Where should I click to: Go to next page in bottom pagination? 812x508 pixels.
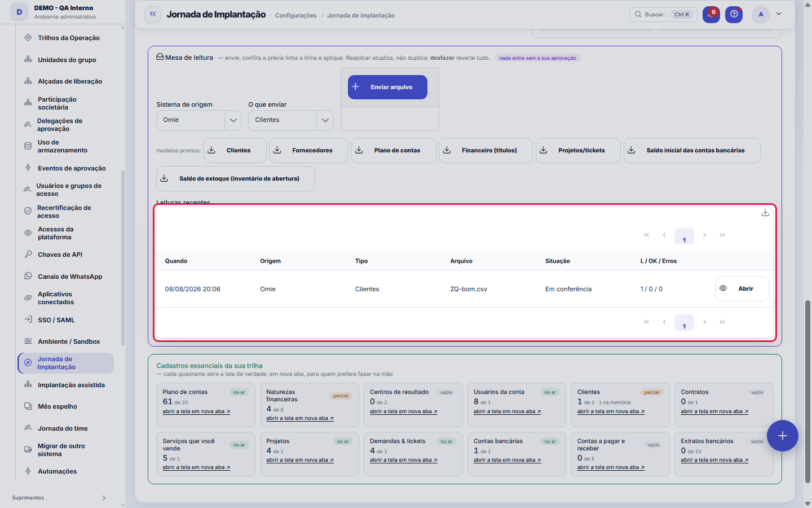click(x=704, y=322)
